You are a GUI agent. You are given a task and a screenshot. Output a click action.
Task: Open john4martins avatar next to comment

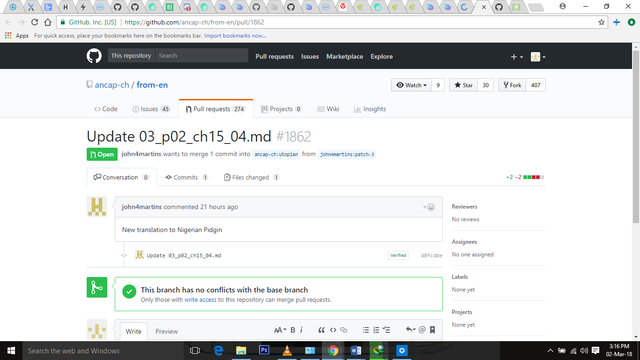click(x=97, y=207)
